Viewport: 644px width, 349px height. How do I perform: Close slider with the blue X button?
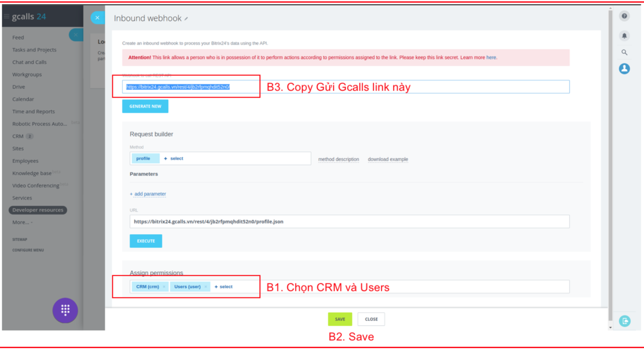(97, 18)
